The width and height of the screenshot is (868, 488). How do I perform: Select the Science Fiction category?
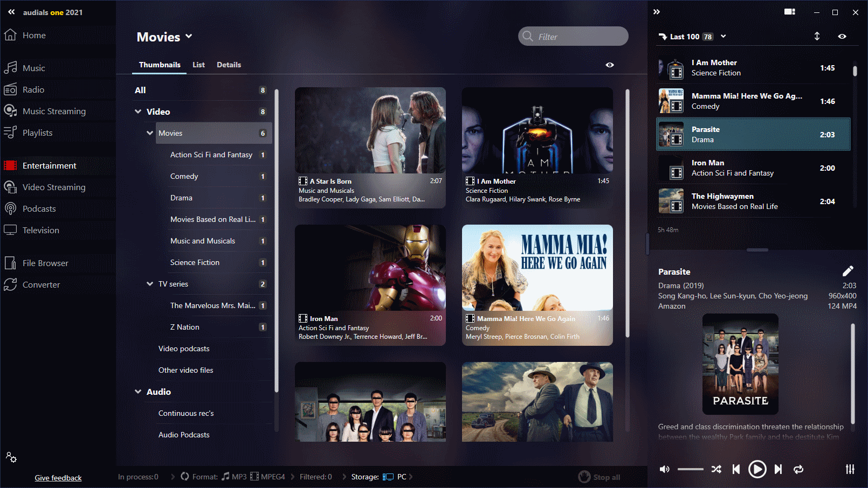pos(219,262)
